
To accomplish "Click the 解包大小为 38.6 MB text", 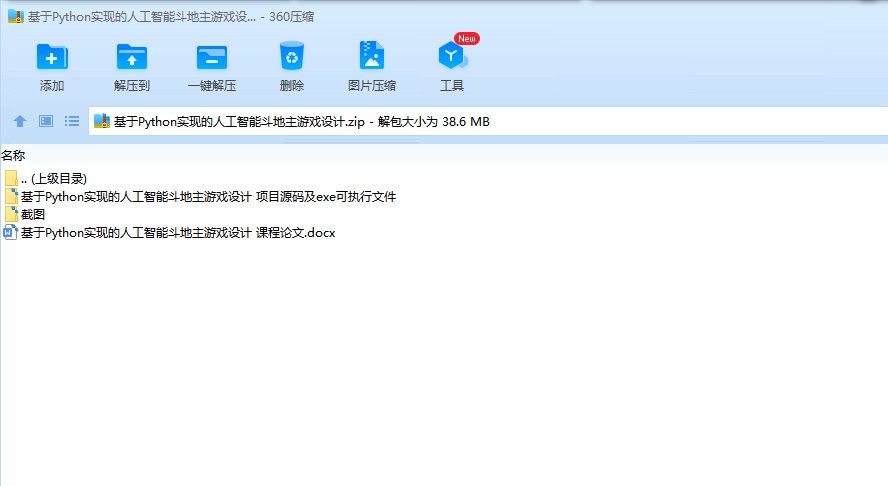I will point(434,122).
